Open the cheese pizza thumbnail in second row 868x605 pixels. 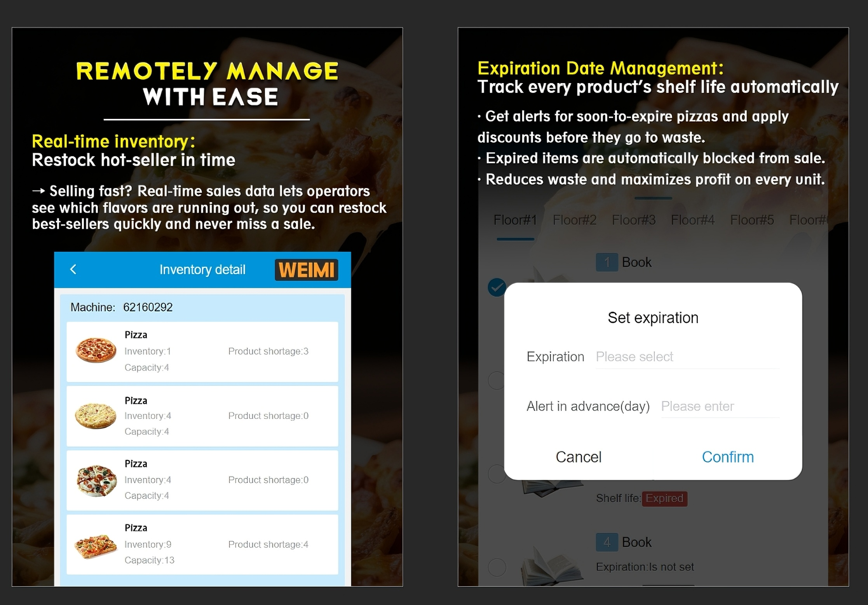tap(96, 416)
